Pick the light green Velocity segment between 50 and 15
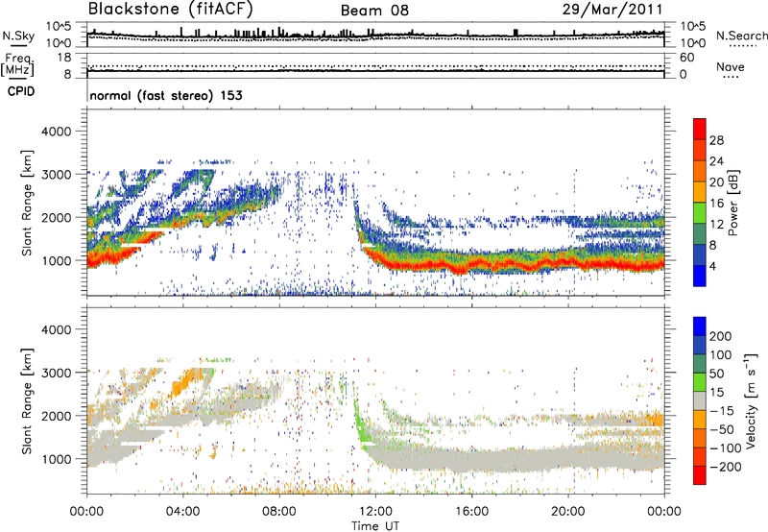Image resolution: width=768 pixels, height=532 pixels. pos(700,382)
